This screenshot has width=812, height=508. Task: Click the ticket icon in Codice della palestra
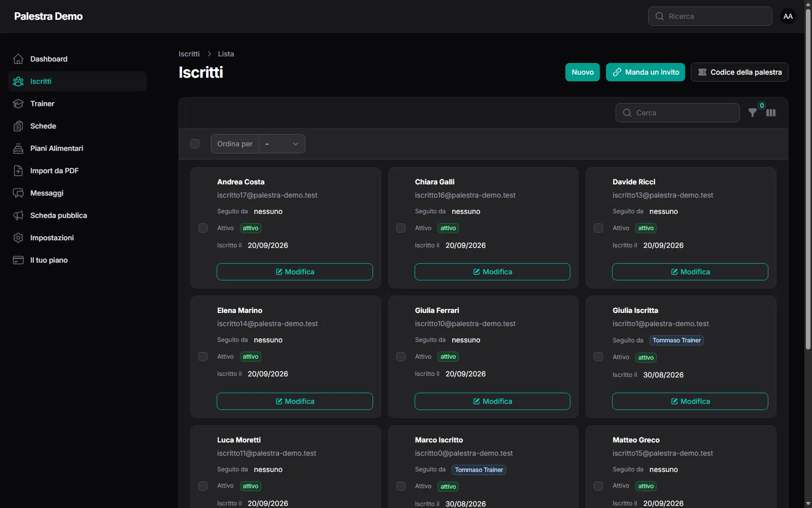pos(702,72)
